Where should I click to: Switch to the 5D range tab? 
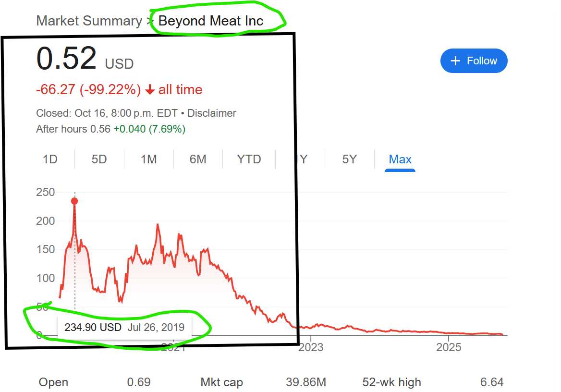pos(99,159)
